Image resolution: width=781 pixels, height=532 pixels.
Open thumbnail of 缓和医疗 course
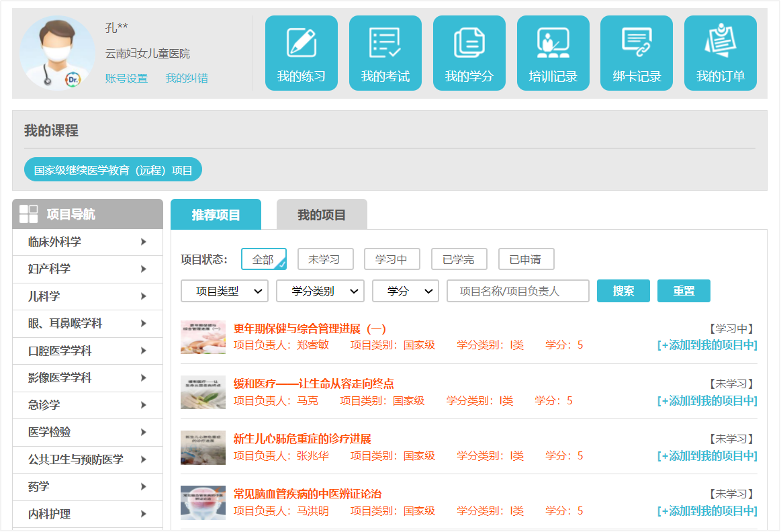pyautogui.click(x=203, y=392)
